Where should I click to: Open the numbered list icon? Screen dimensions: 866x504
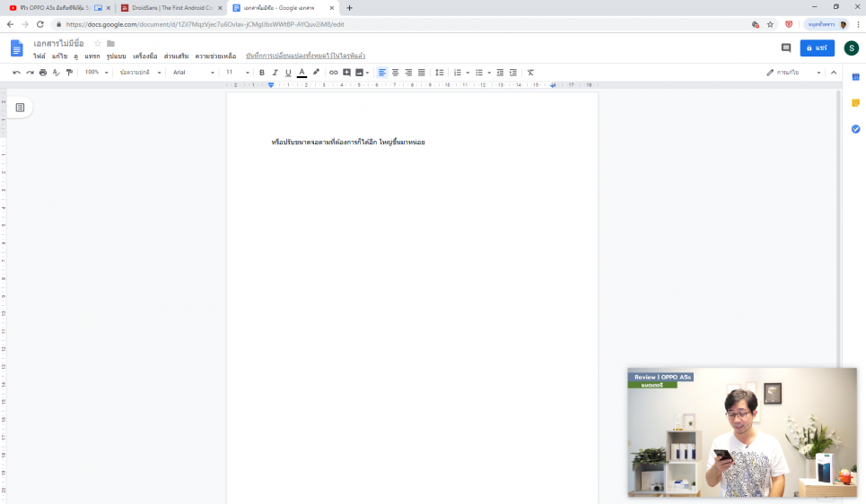click(457, 73)
